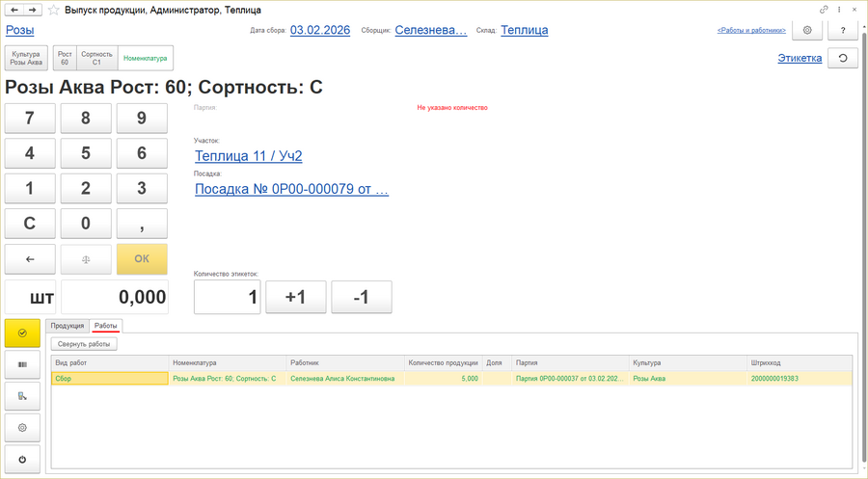Increase label count with +1 button

coord(296,297)
